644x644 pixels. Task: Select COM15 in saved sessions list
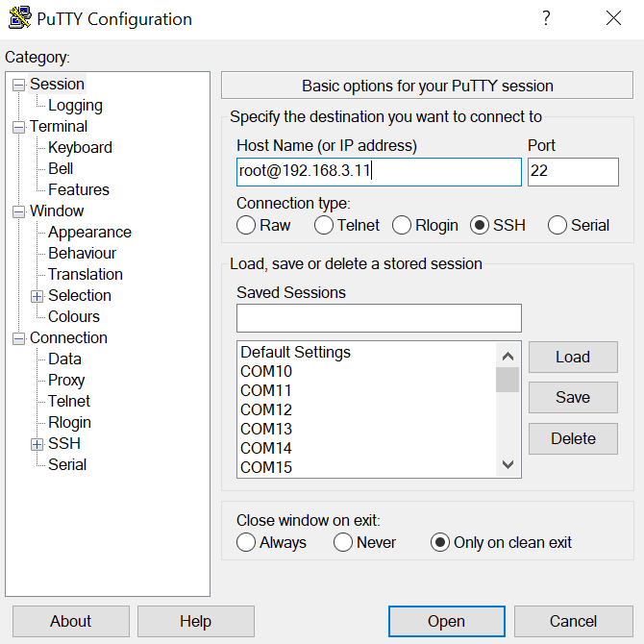367,467
